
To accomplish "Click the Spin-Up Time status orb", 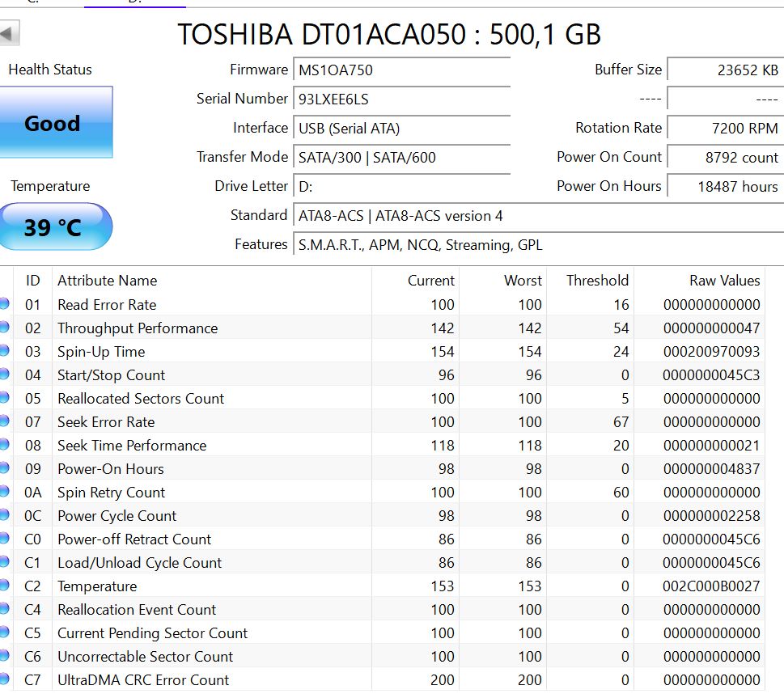I will click(4, 350).
